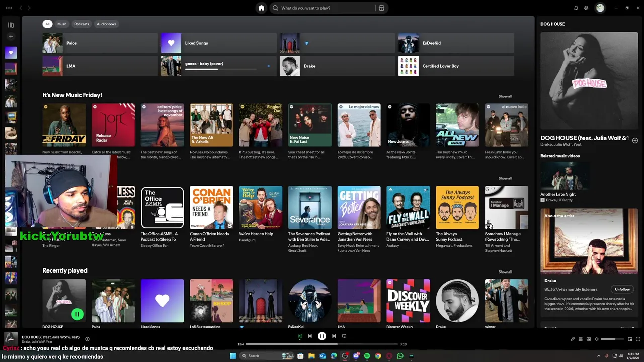Image resolution: width=644 pixels, height=362 pixels.
Task: Add DOG HOUSE to library from the right panel
Action: coord(635,140)
